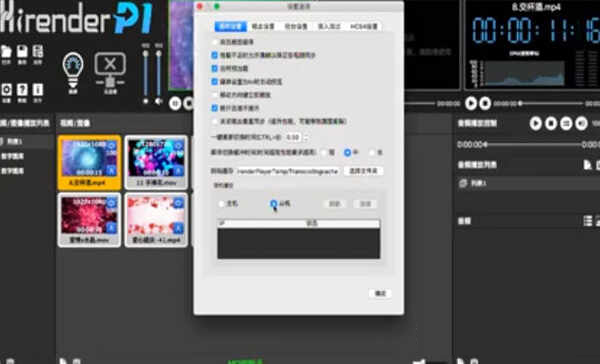Uncheck the second checkbox in the settings dialog
Viewport: 600px width, 364px height.
[215, 55]
